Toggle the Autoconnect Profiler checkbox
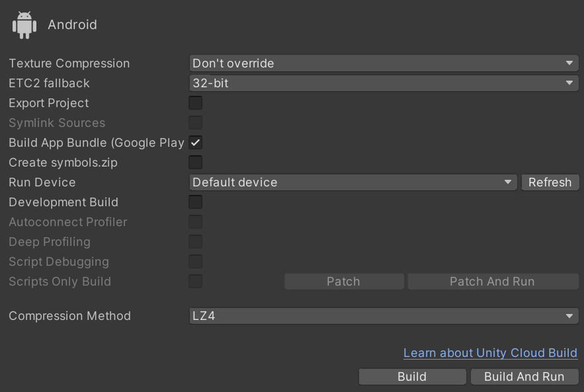Screen dimensions: 584x392 [x=196, y=222]
